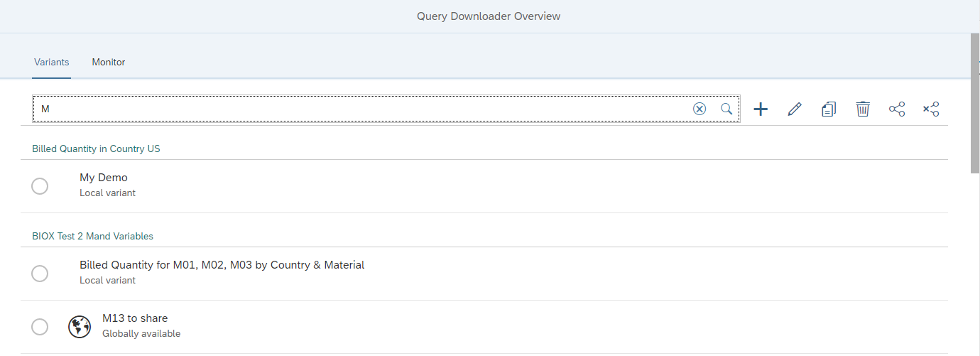Delete the variant with the trash icon
The height and width of the screenshot is (356, 980).
point(863,109)
